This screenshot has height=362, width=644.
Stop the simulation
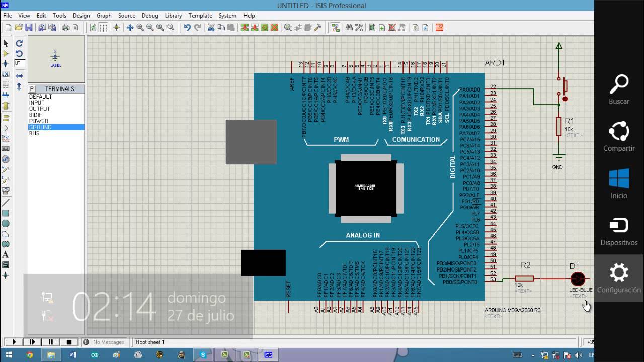[69, 342]
